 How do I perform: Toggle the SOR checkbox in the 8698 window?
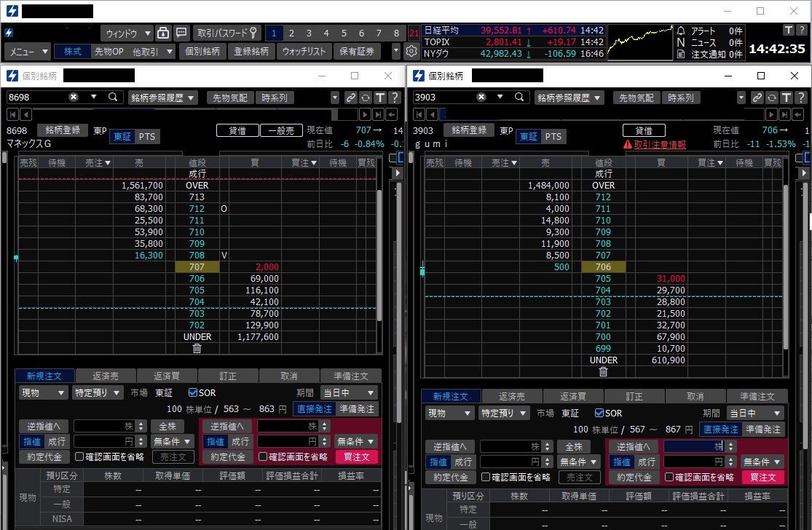[x=193, y=393]
